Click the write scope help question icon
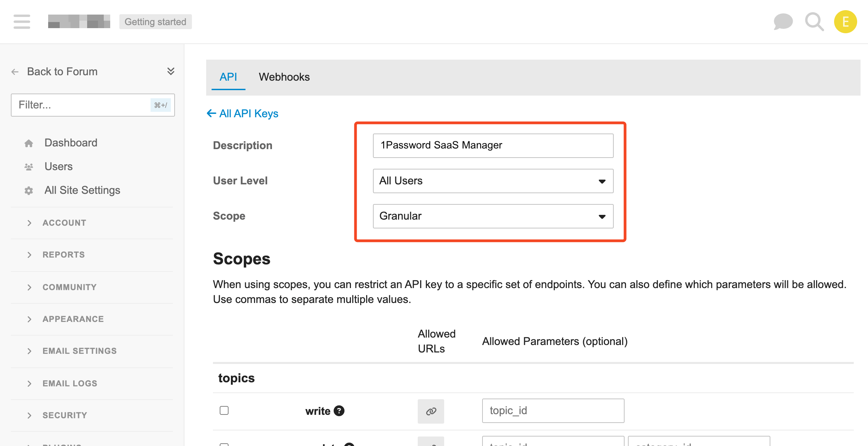This screenshot has height=446, width=868. (x=339, y=411)
